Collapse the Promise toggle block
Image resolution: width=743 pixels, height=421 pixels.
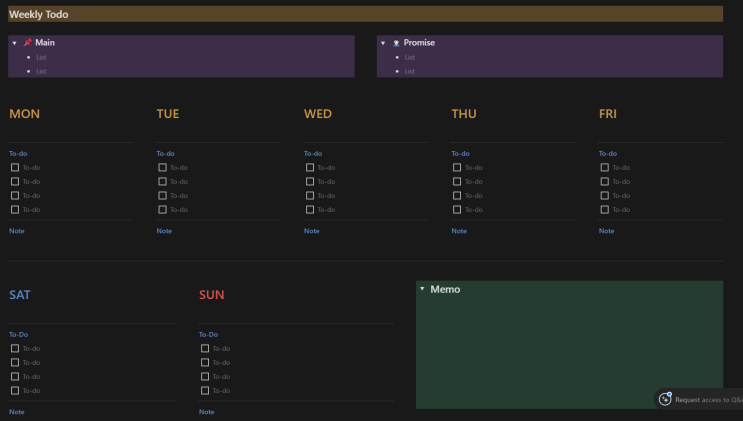tap(383, 43)
